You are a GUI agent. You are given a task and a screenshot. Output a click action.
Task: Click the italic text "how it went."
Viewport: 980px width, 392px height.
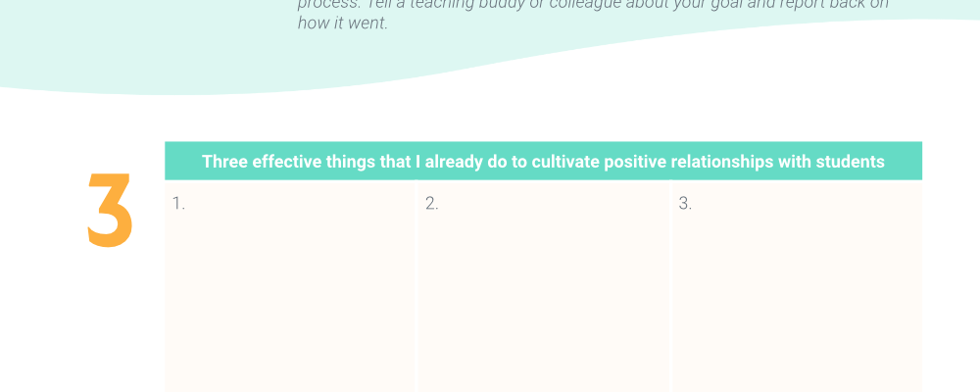point(342,24)
